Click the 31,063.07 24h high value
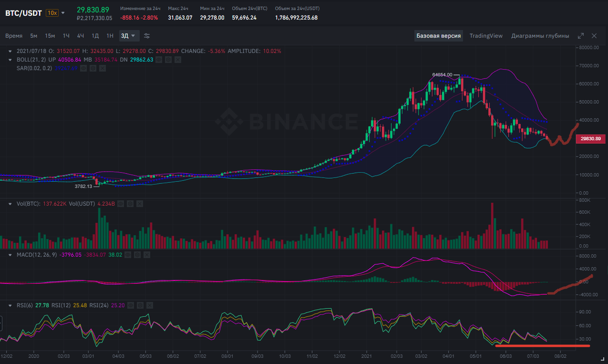 click(x=180, y=18)
